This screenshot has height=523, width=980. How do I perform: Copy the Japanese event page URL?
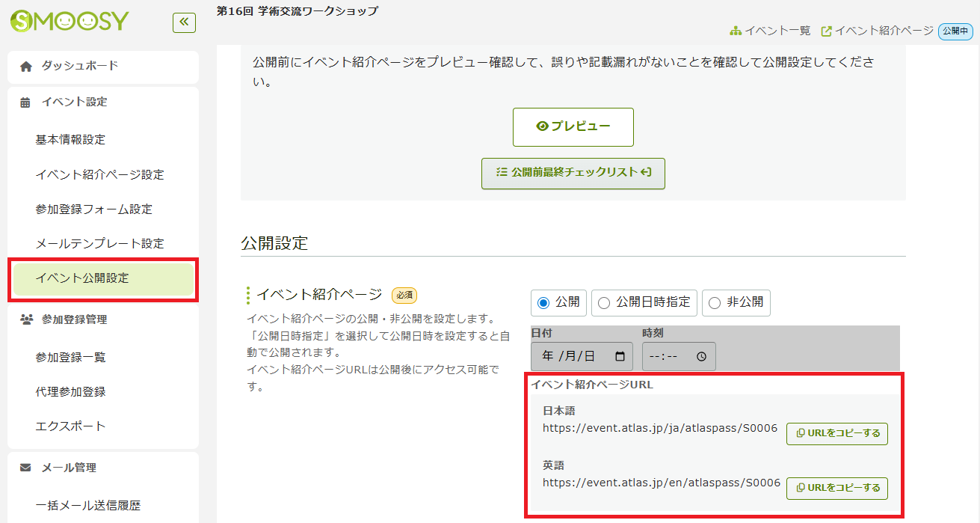pyautogui.click(x=836, y=433)
